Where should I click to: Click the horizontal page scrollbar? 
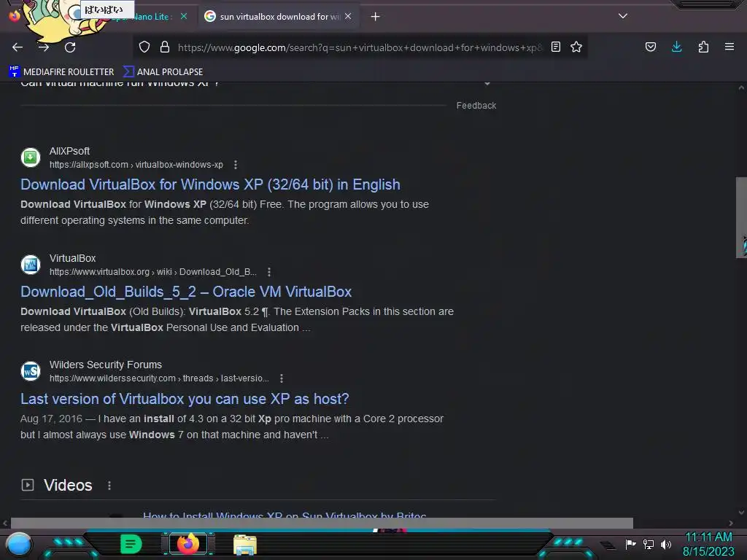click(x=322, y=523)
